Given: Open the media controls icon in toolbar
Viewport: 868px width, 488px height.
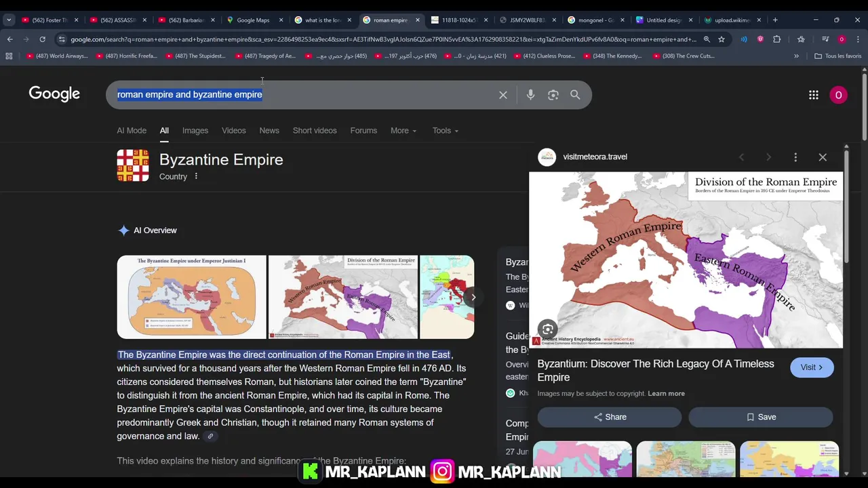Looking at the screenshot, I should 825,39.
